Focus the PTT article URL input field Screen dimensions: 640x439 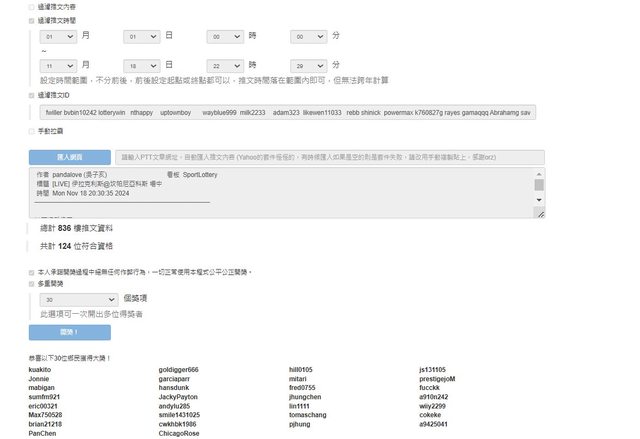330,158
